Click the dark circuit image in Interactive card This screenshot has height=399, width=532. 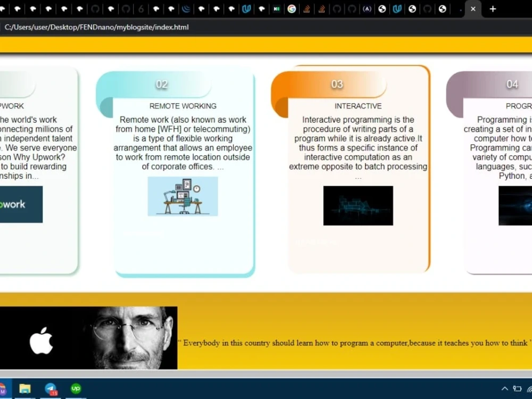click(x=358, y=205)
